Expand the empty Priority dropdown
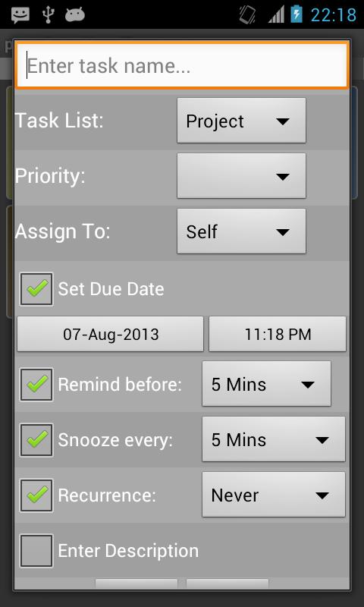Image resolution: width=364 pixels, height=607 pixels. (x=241, y=176)
